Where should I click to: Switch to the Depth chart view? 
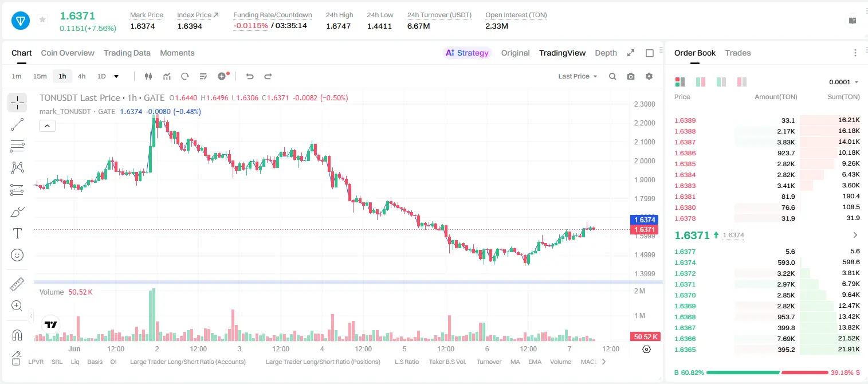tap(606, 53)
